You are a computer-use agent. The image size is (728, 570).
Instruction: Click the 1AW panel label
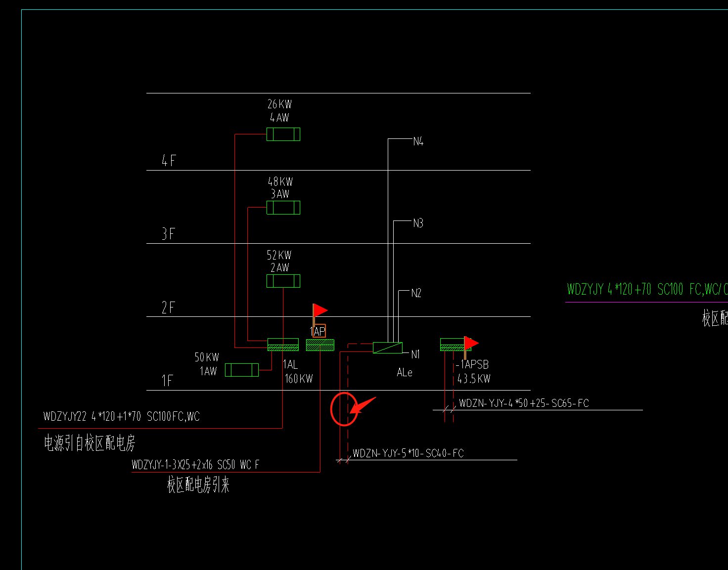[208, 371]
